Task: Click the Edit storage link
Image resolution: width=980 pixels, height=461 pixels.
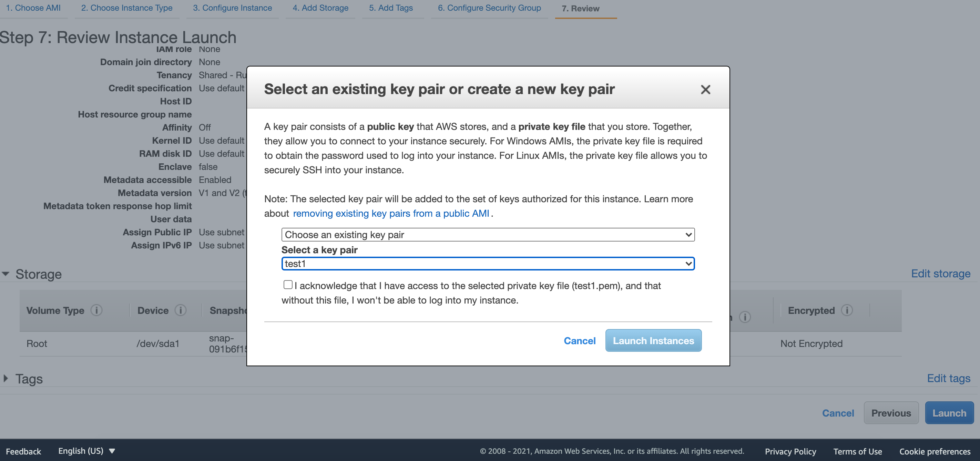Action: pyautogui.click(x=940, y=274)
